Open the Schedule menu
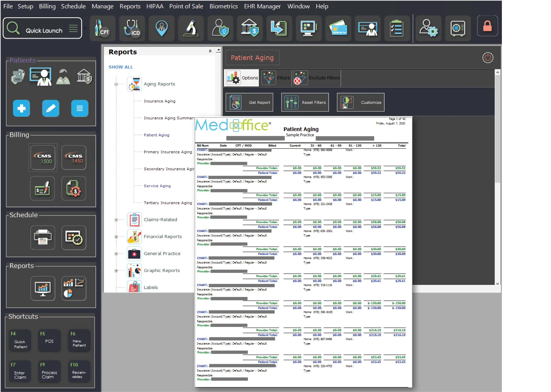This screenshot has height=392, width=551. [x=73, y=6]
